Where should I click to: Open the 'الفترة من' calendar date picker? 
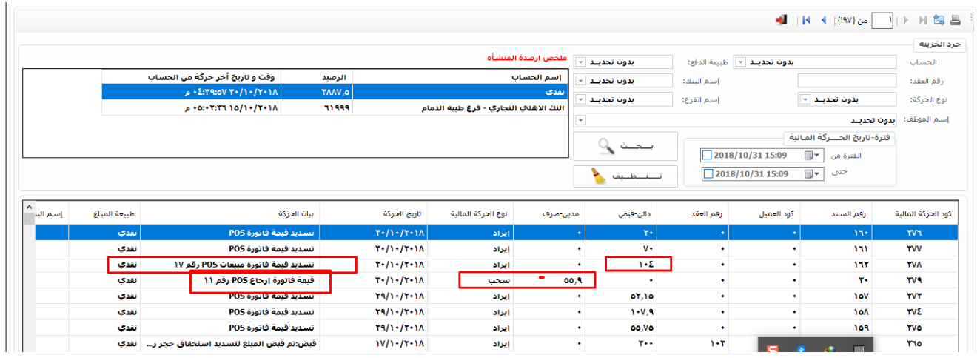tap(816, 156)
